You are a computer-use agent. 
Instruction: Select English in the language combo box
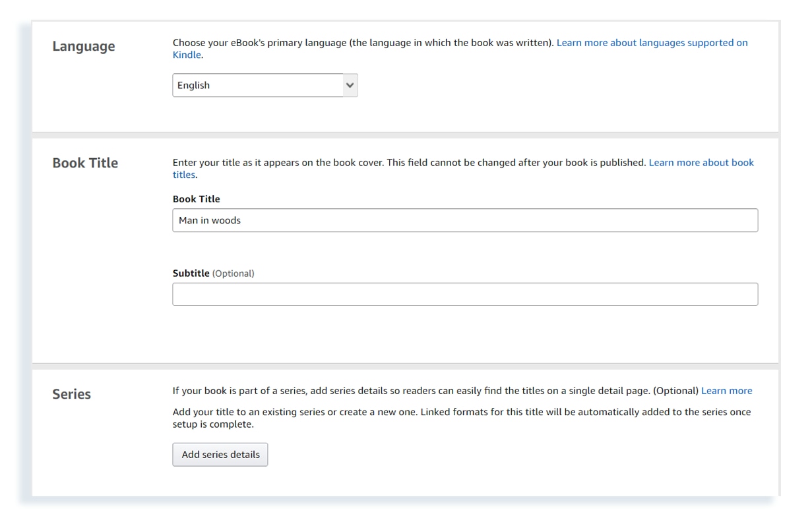[x=264, y=85]
